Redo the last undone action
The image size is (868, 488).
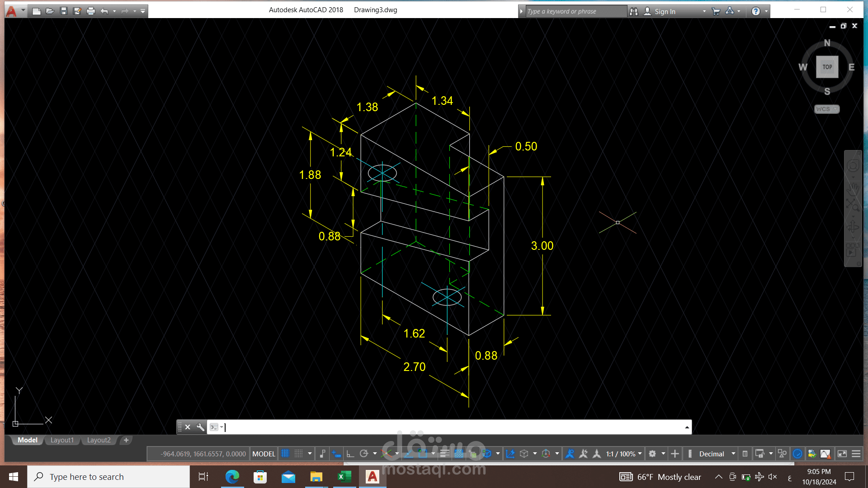(125, 11)
